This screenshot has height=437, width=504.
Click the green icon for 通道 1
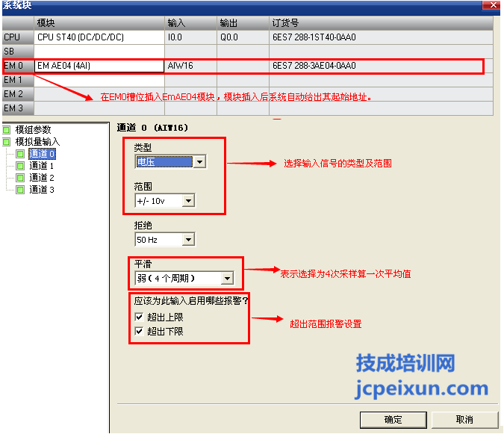click(20, 166)
